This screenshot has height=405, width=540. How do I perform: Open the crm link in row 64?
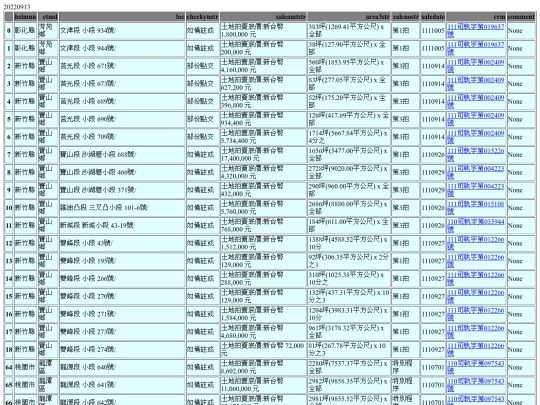[476, 367]
